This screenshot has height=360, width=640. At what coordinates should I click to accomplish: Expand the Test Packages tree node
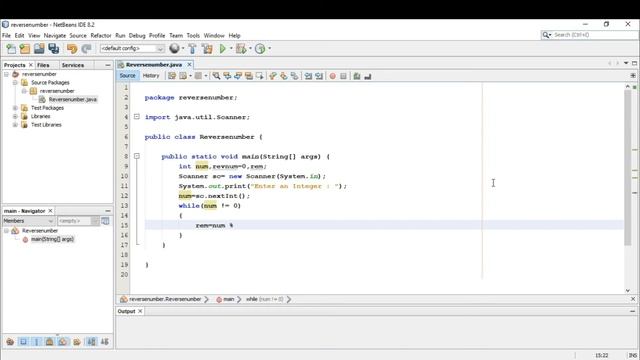(x=15, y=108)
